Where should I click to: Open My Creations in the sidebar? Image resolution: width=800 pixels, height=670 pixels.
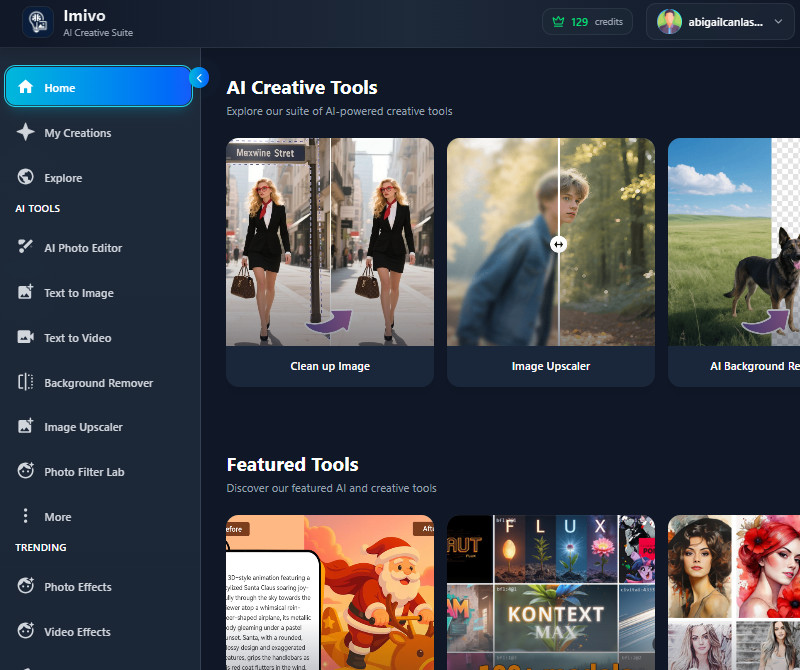tap(78, 133)
